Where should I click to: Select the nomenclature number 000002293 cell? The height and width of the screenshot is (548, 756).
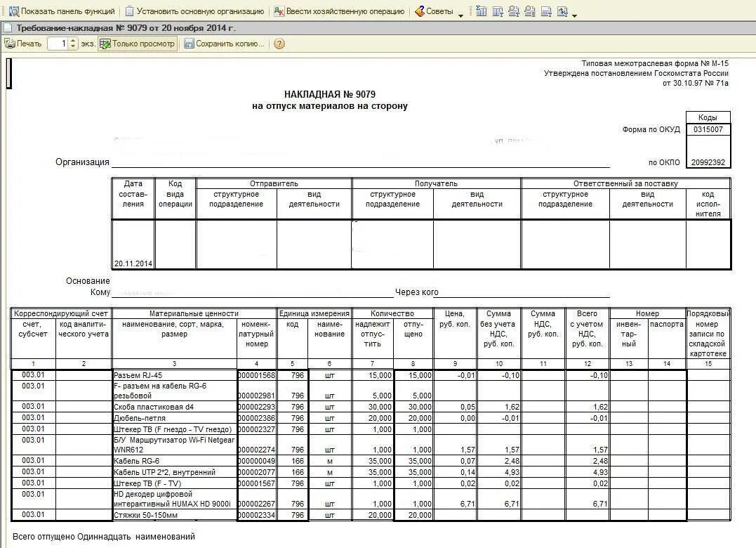tap(257, 407)
